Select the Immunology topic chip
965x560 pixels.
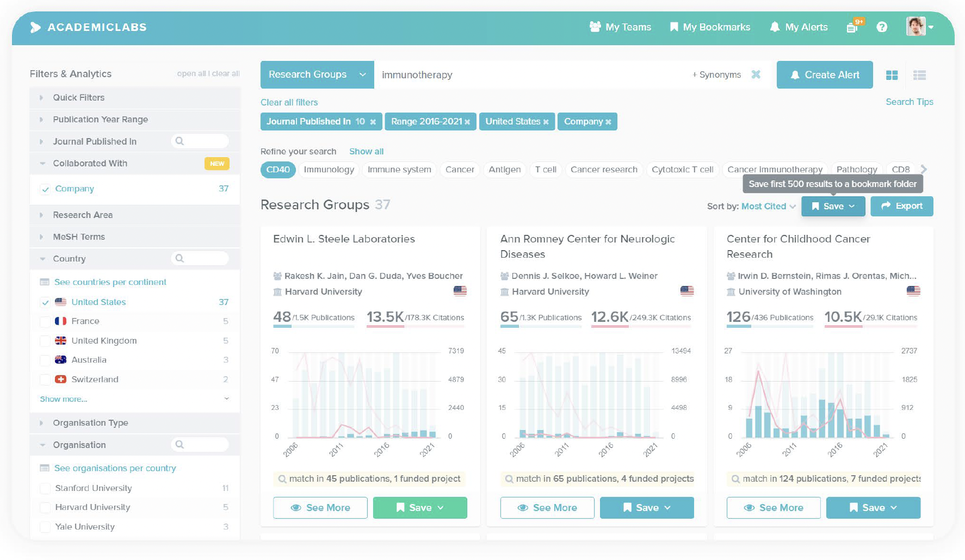[329, 170]
